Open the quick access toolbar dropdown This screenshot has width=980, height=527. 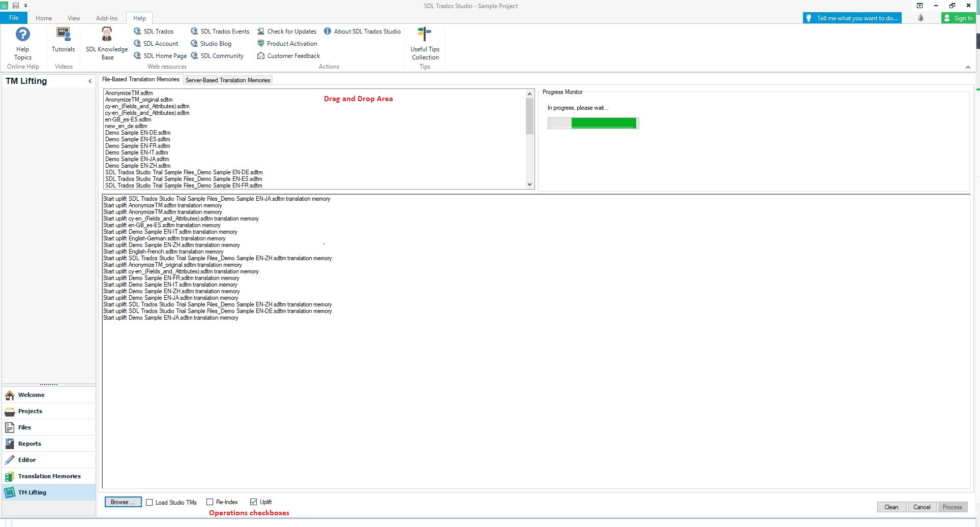tap(25, 6)
